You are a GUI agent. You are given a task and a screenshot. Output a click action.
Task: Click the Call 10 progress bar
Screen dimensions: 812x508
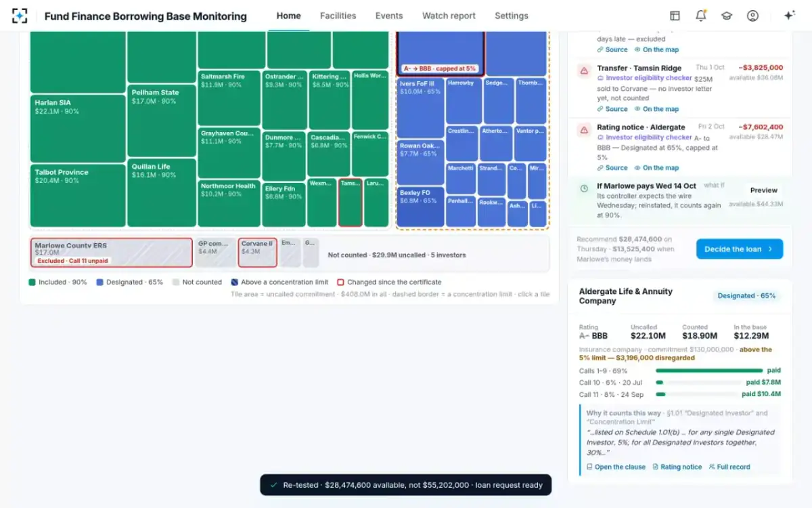pos(699,383)
